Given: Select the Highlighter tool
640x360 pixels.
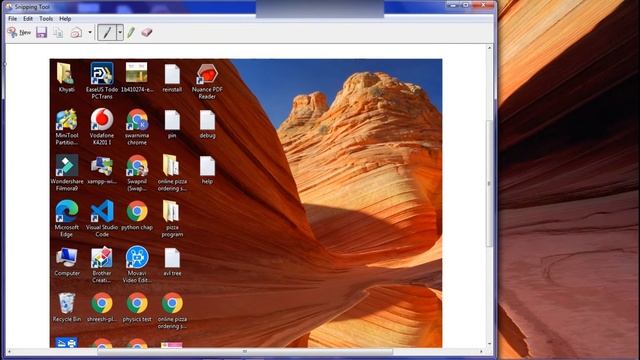Looking at the screenshot, I should pos(131,32).
